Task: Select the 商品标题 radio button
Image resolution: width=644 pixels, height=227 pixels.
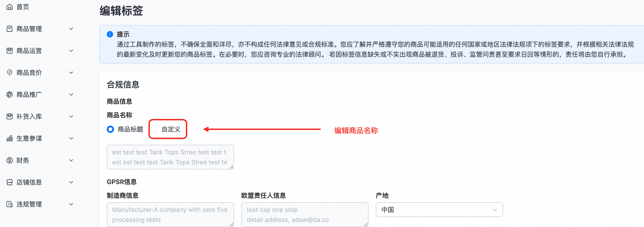Action: coord(110,129)
